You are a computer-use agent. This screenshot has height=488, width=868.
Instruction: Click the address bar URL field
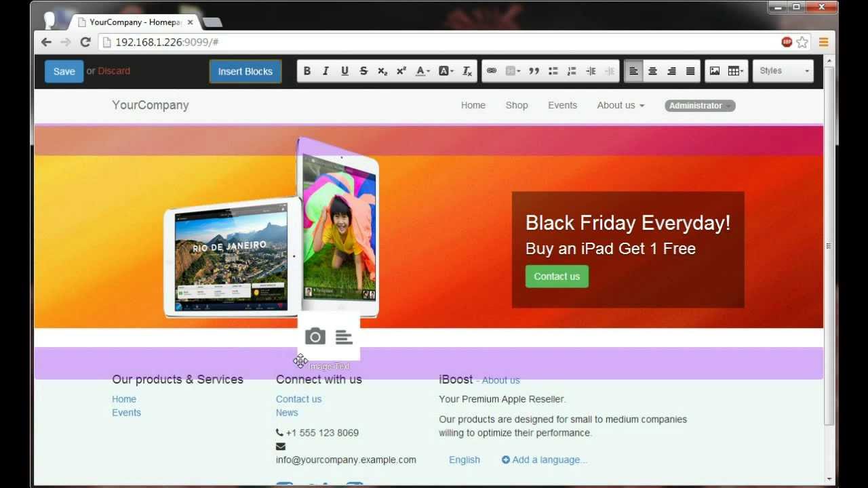(x=439, y=42)
